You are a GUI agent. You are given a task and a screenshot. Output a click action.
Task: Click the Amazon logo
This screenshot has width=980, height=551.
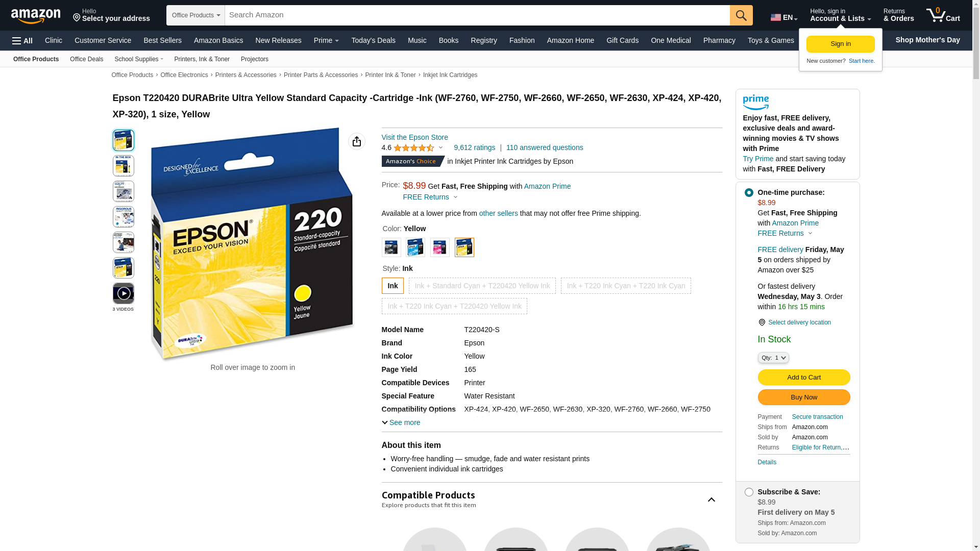pos(36,16)
